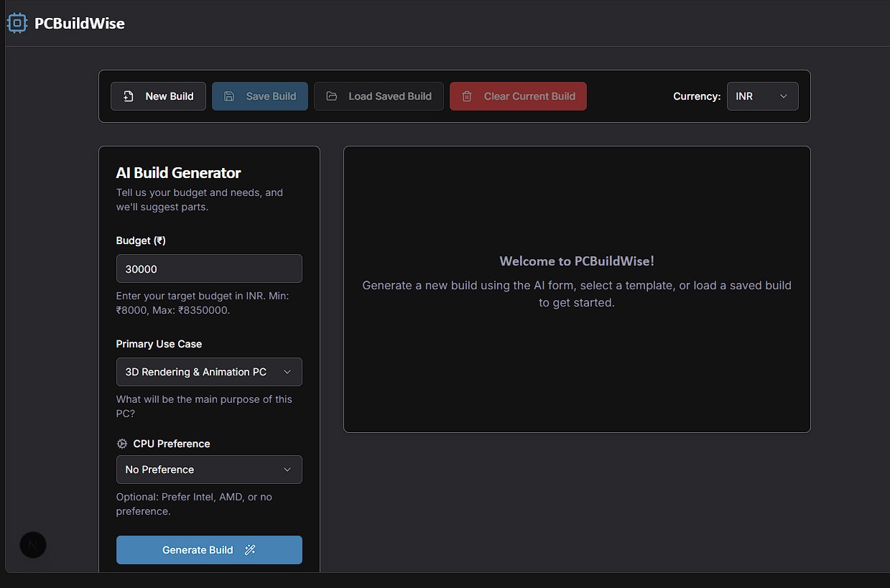Click the CPU gear icon beside CPU Preference
890x588 pixels.
pyautogui.click(x=122, y=444)
